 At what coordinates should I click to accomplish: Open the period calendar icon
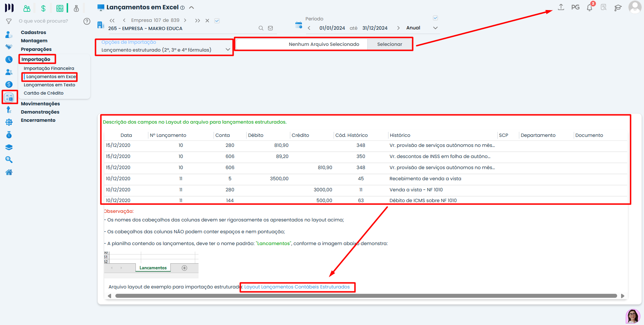click(x=299, y=25)
